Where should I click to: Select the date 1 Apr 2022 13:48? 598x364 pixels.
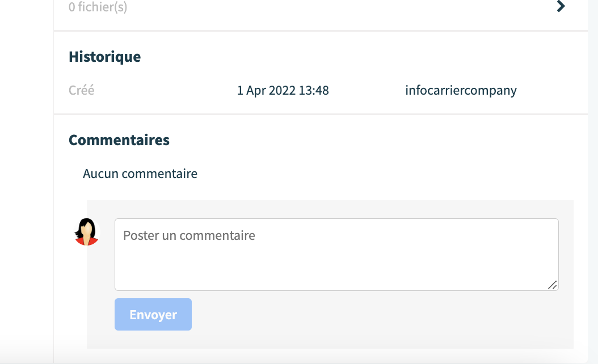pyautogui.click(x=283, y=90)
